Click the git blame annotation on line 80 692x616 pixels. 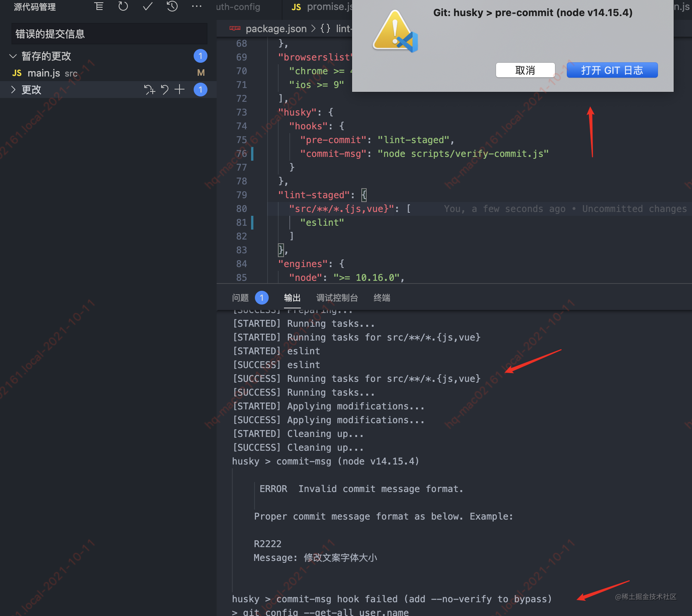tap(565, 209)
